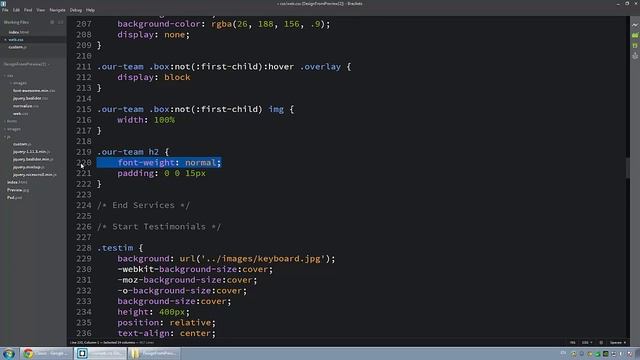This screenshot has width=640, height=360.
Task: Change language mode with CSS dropdown in status bar
Action: coord(587,343)
